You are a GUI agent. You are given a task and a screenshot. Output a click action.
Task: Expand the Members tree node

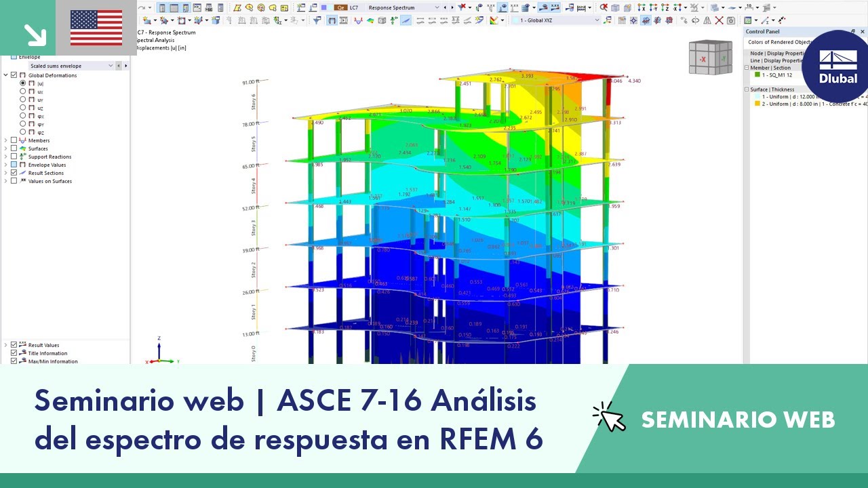click(5, 140)
